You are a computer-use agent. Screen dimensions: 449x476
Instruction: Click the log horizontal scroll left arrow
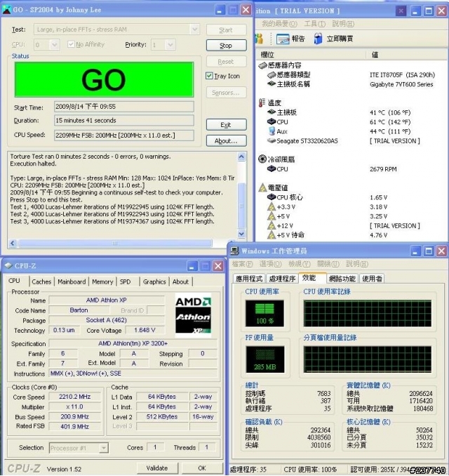tap(13, 243)
